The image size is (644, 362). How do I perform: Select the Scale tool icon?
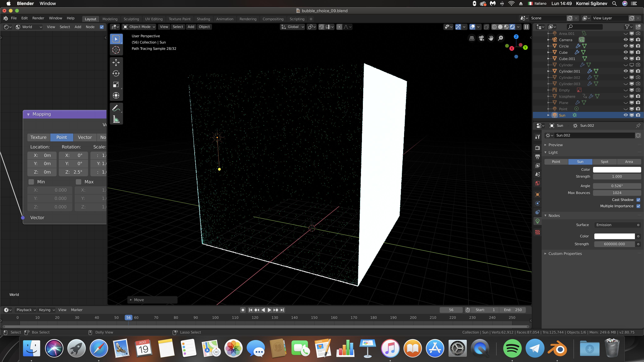click(x=116, y=84)
